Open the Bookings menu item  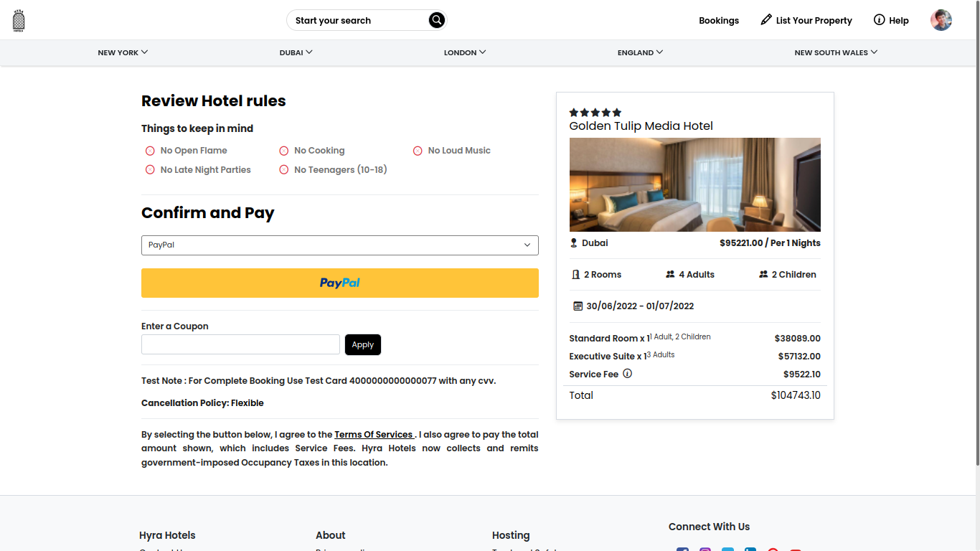719,20
